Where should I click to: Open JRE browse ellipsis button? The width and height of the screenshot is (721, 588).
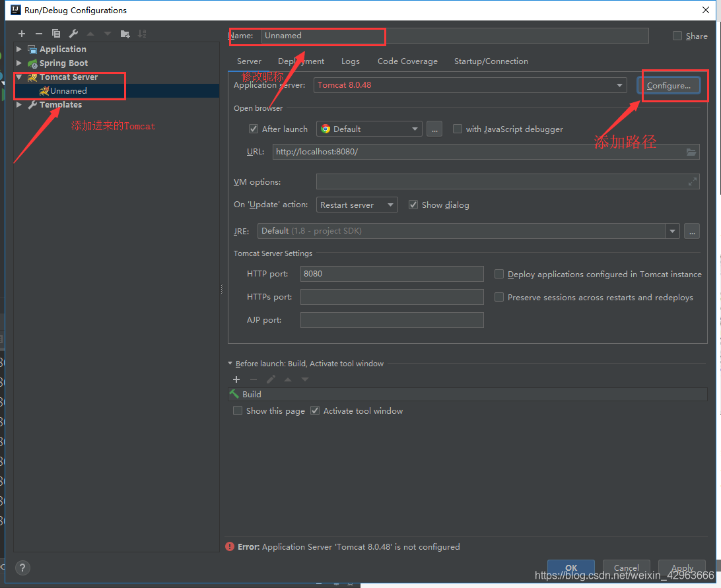coord(691,231)
